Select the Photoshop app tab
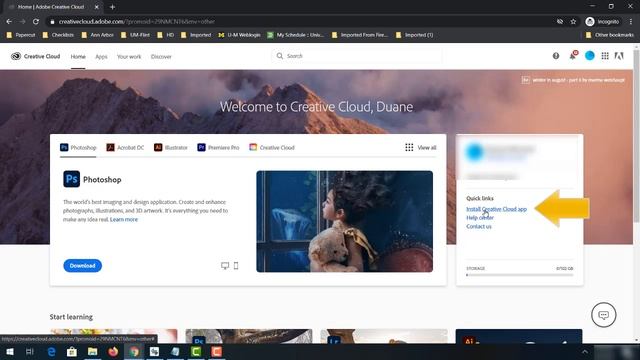Image resolution: width=640 pixels, height=360 pixels. click(x=78, y=147)
